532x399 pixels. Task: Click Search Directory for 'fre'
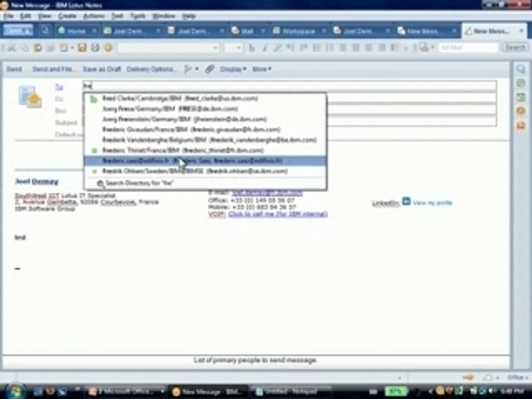click(205, 183)
